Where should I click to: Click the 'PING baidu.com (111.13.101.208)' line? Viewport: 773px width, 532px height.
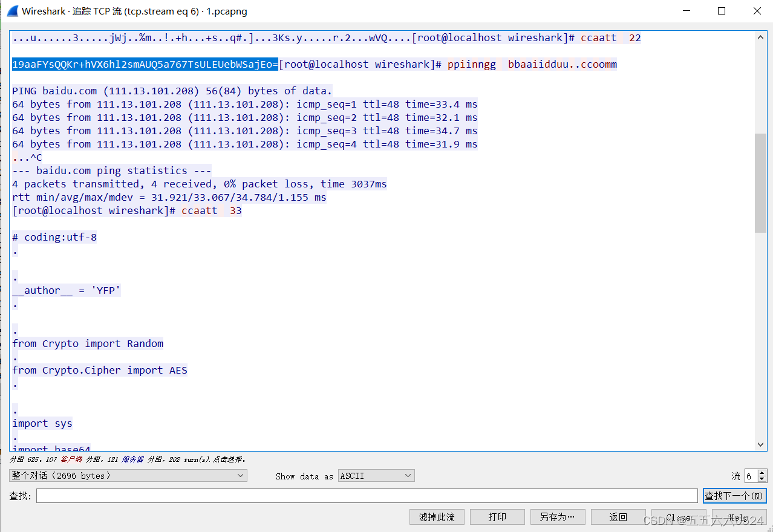172,91
